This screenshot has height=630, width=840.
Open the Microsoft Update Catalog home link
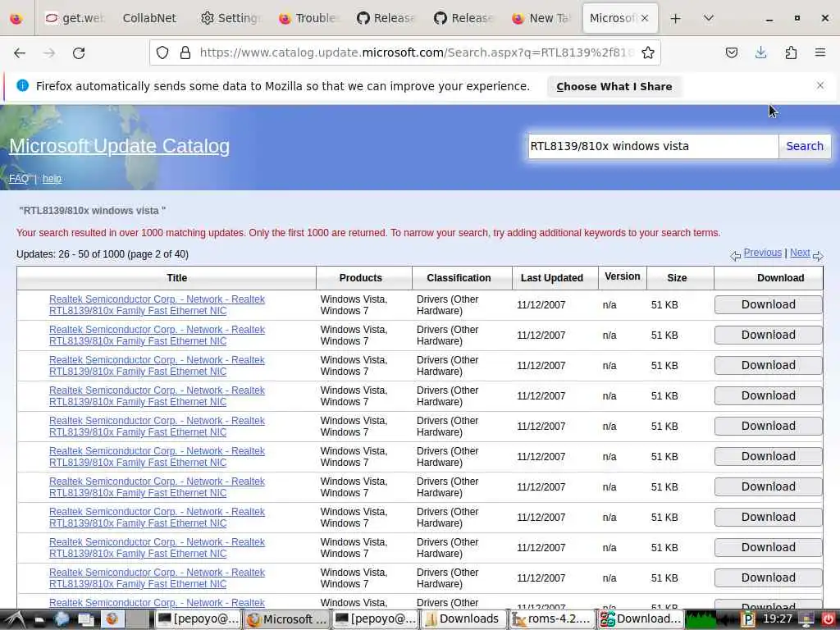pyautogui.click(x=120, y=146)
